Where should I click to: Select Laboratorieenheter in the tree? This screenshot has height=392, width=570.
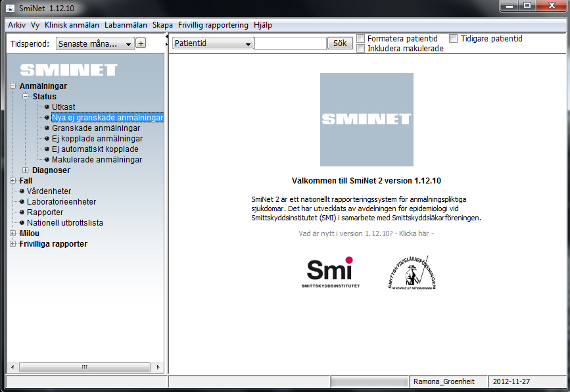[x=61, y=202]
